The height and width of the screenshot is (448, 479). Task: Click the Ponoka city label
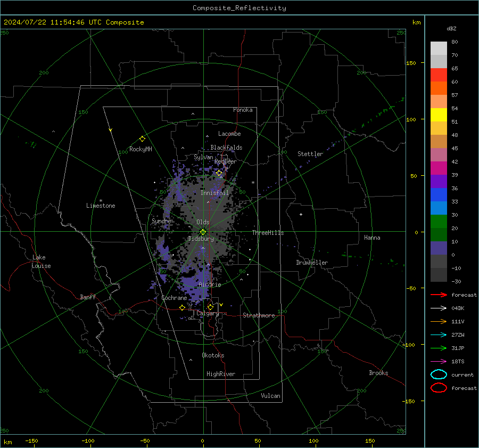pos(243,110)
